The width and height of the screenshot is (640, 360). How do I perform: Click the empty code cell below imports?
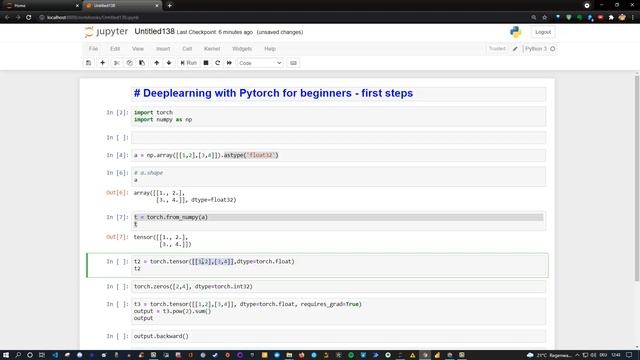[339, 138]
